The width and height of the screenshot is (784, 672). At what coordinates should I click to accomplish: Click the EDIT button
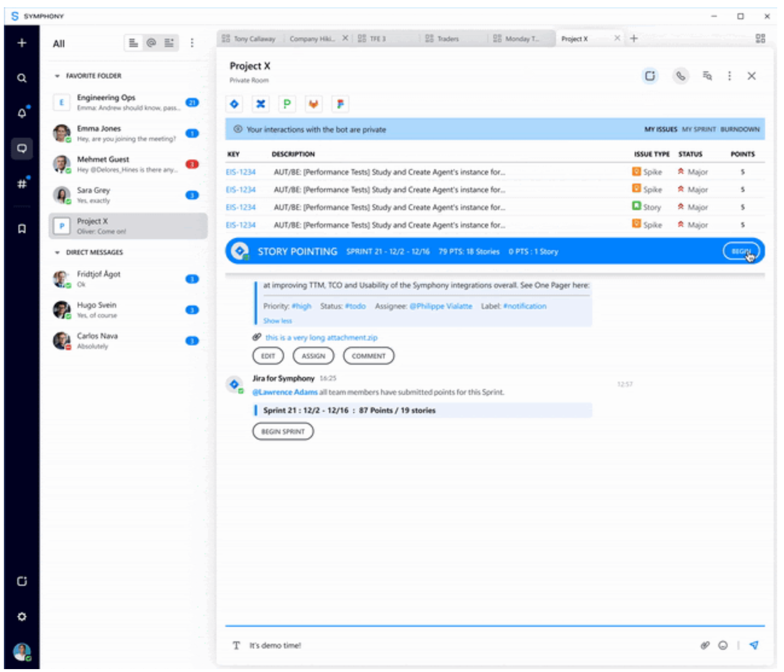point(268,356)
